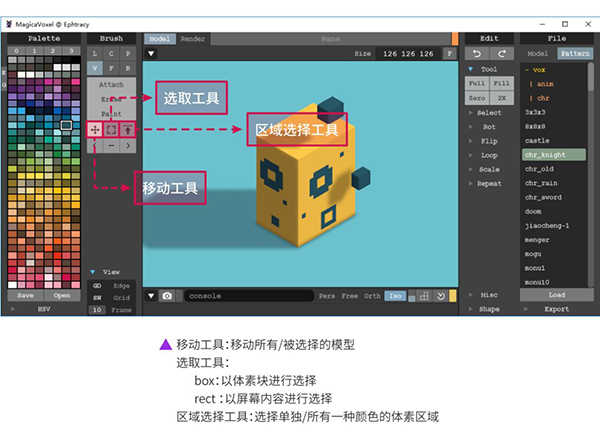Expand the Select section

click(x=471, y=113)
